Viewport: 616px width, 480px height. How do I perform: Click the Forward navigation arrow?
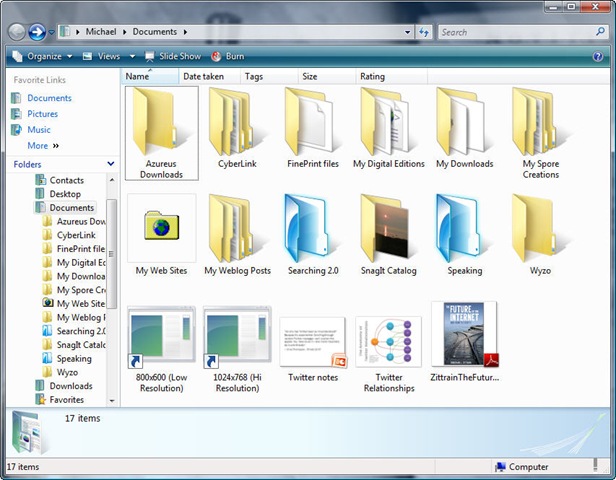pos(37,32)
